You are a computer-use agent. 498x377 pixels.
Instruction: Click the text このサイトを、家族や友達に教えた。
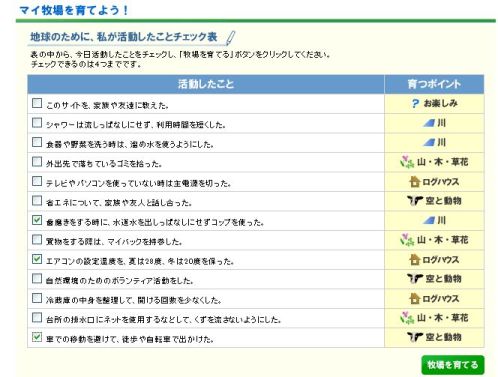point(107,105)
